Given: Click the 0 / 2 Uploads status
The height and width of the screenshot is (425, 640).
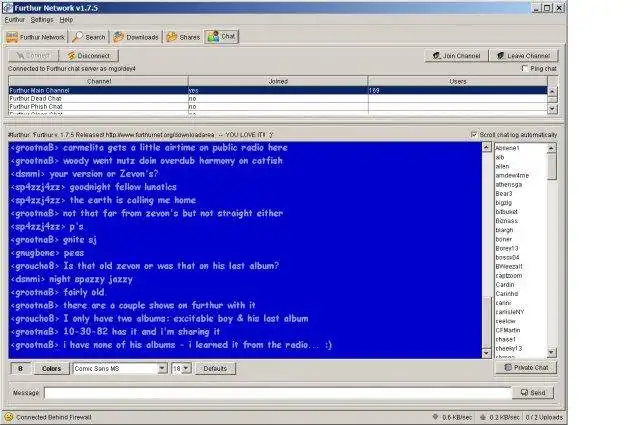Looking at the screenshot, I should 544,417.
